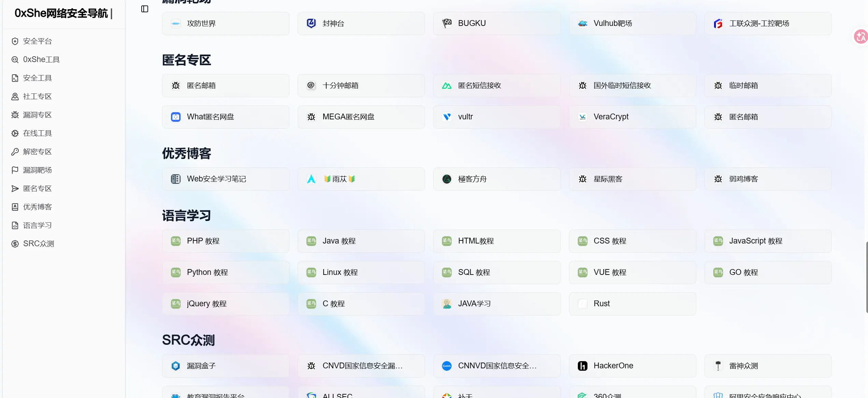Open the CNVD国家信息安全漏 card
This screenshot has width=868, height=398.
pos(361,366)
